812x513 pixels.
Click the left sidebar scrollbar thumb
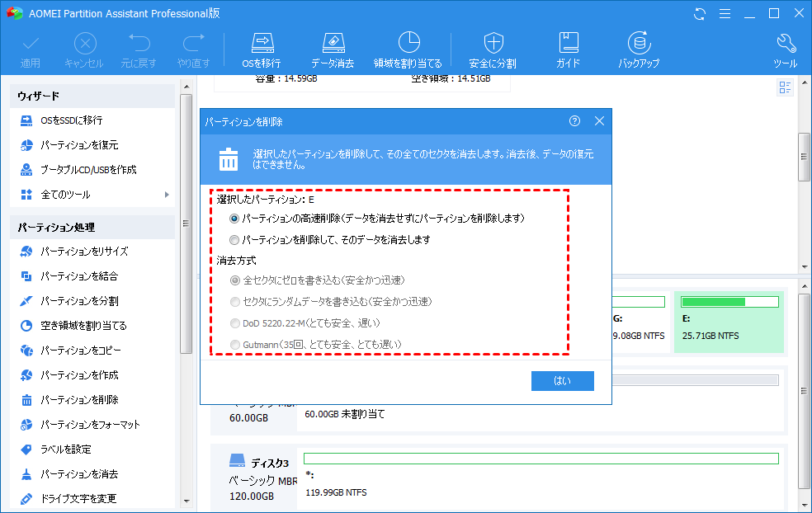[186, 224]
